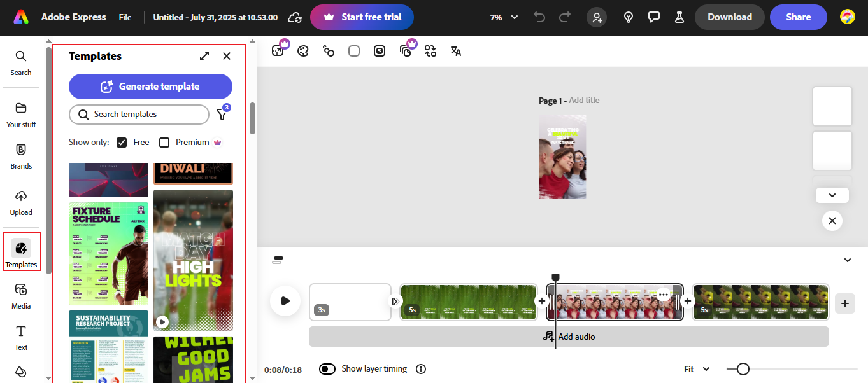
Task: Open the zoom percentage dropdown
Action: (x=504, y=17)
